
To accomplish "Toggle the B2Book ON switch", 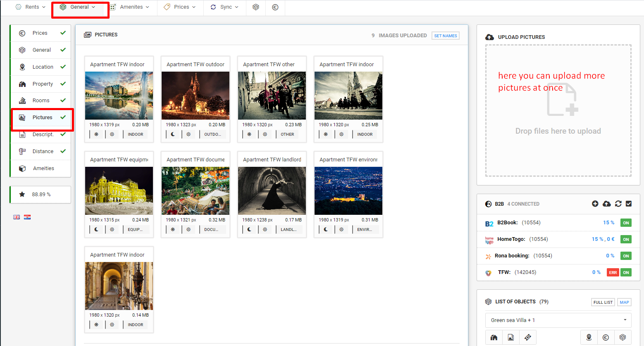I will coord(626,223).
